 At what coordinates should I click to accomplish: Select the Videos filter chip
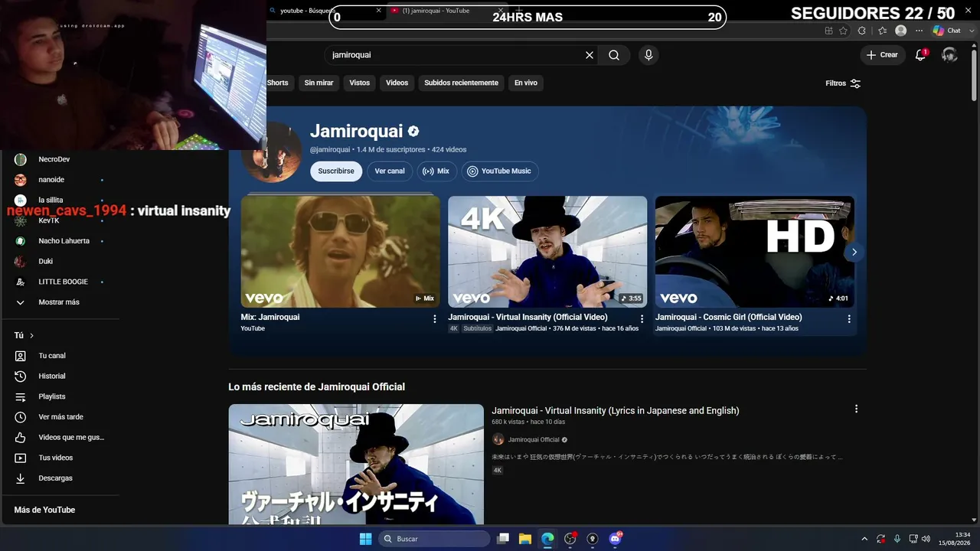click(397, 83)
